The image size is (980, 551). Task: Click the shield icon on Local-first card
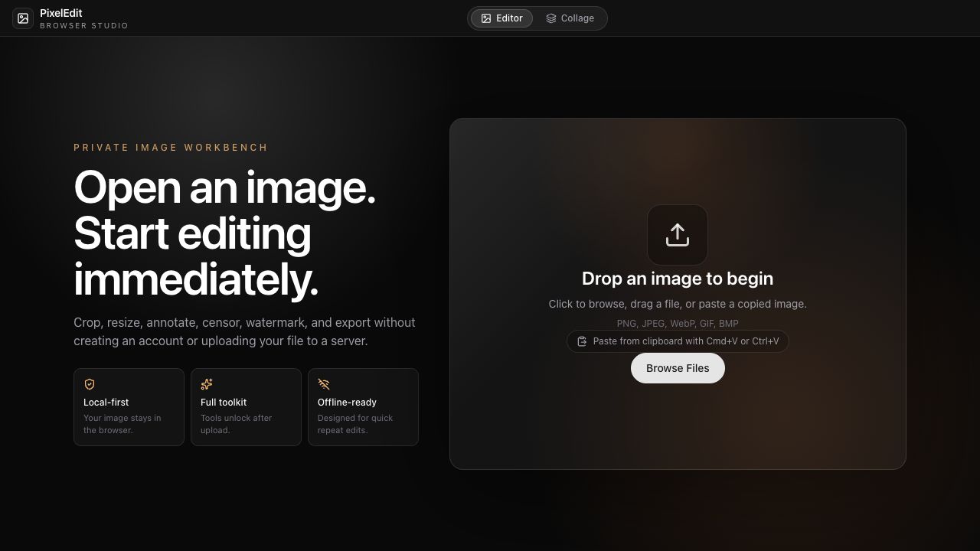click(90, 384)
